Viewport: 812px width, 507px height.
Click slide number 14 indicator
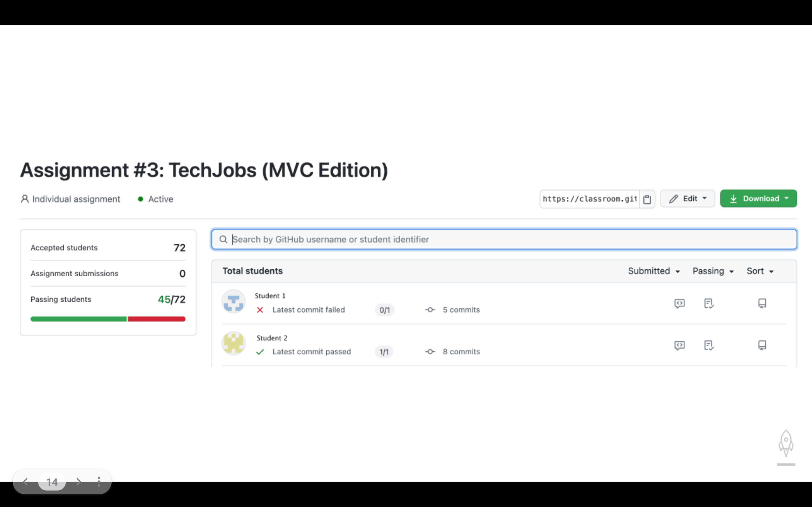coord(52,482)
